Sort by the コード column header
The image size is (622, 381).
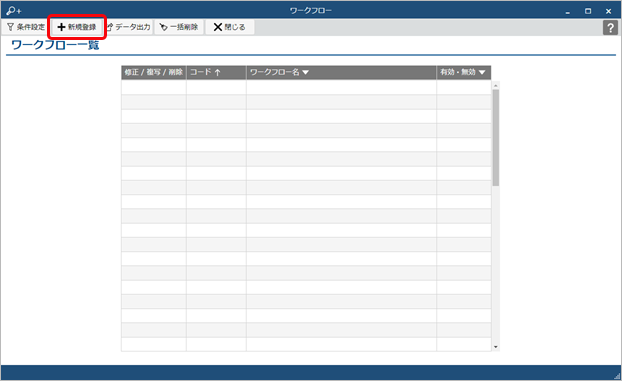pyautogui.click(x=216, y=72)
